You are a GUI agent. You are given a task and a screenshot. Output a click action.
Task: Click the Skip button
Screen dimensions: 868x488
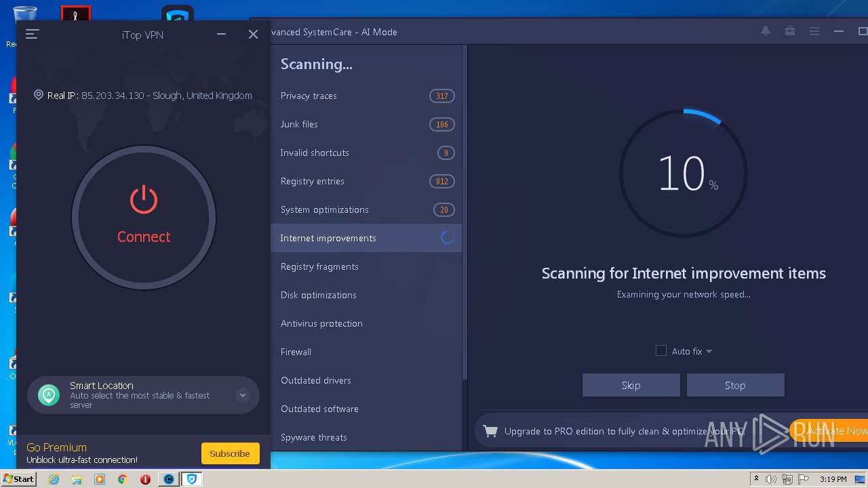(x=631, y=385)
